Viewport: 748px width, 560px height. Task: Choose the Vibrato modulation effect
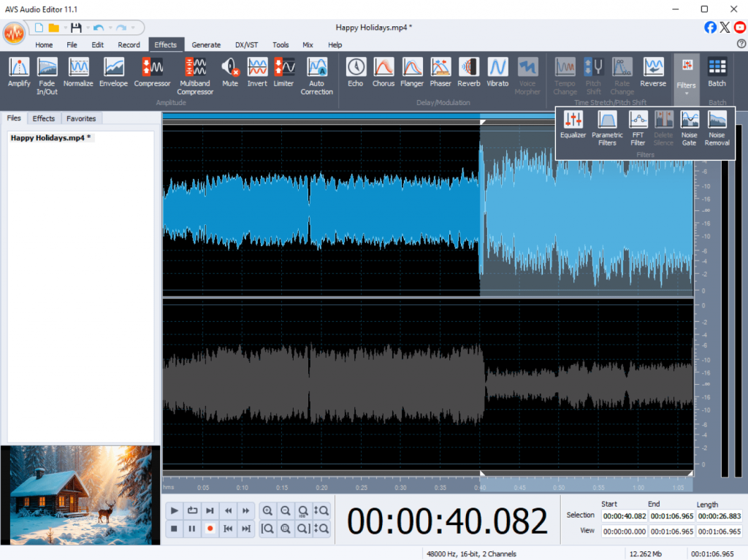click(497, 72)
